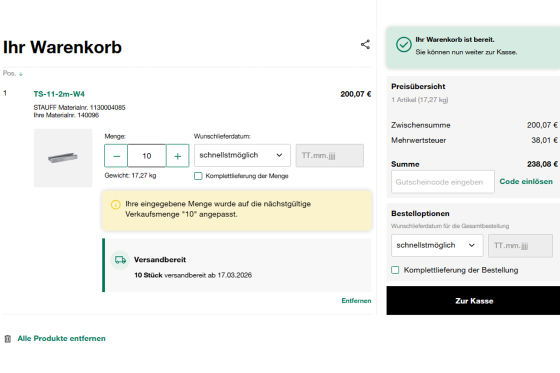560x373 pixels.
Task: Decrease quantity with minus button
Action: pos(116,156)
